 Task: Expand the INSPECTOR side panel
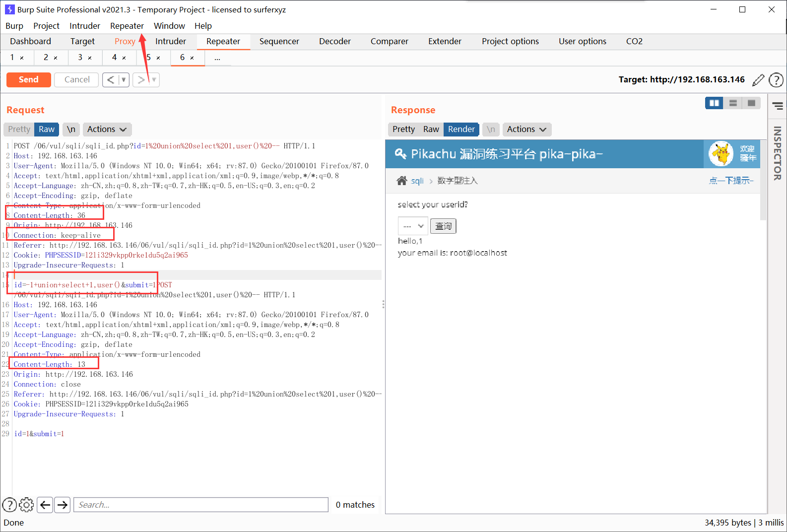click(778, 153)
